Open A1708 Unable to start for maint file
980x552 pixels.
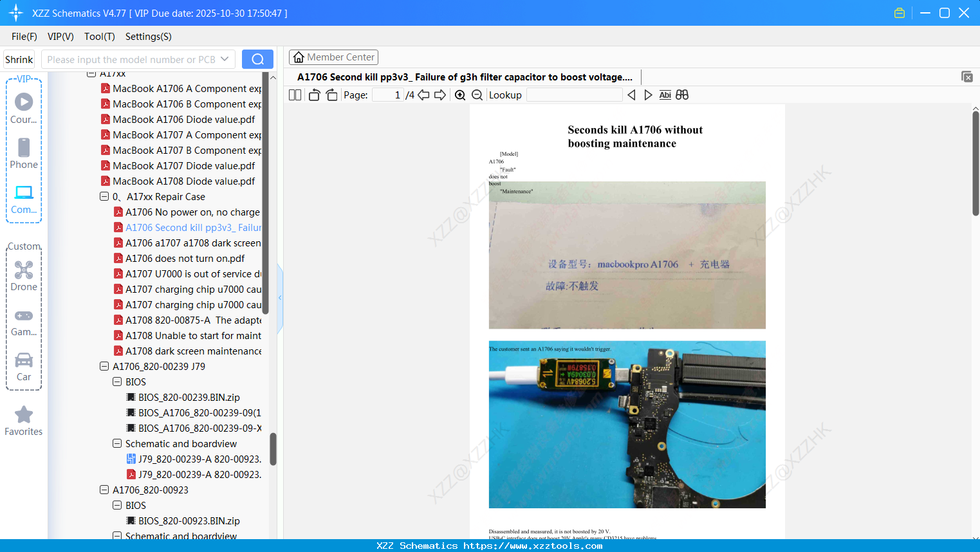pos(187,335)
